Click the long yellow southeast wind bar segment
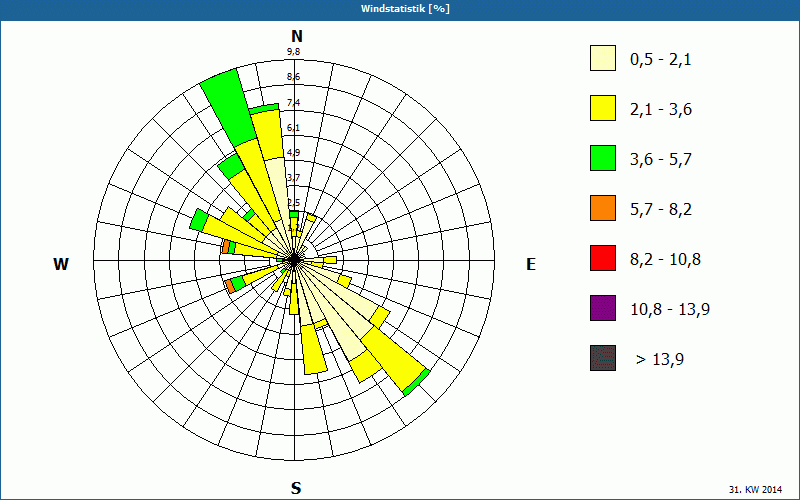Image resolution: width=800 pixels, height=500 pixels. [x=394, y=357]
